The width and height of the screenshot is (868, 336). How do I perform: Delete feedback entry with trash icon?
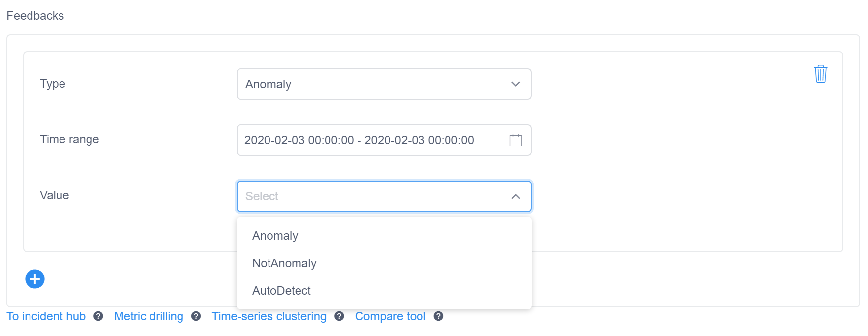click(x=820, y=74)
